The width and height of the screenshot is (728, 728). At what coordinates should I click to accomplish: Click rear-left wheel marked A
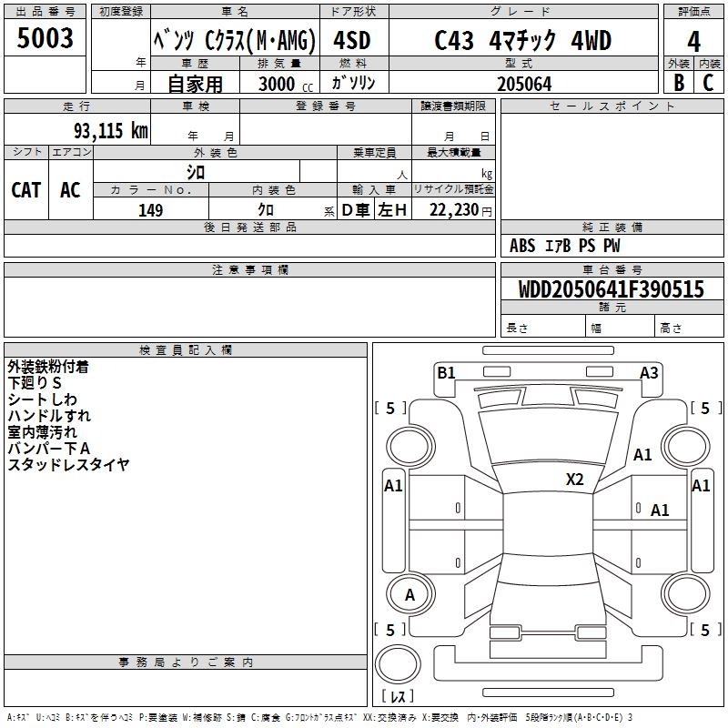(x=409, y=594)
